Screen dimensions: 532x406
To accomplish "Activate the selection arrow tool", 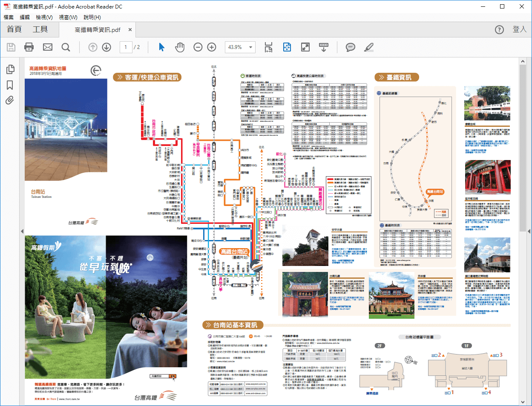I will [161, 47].
